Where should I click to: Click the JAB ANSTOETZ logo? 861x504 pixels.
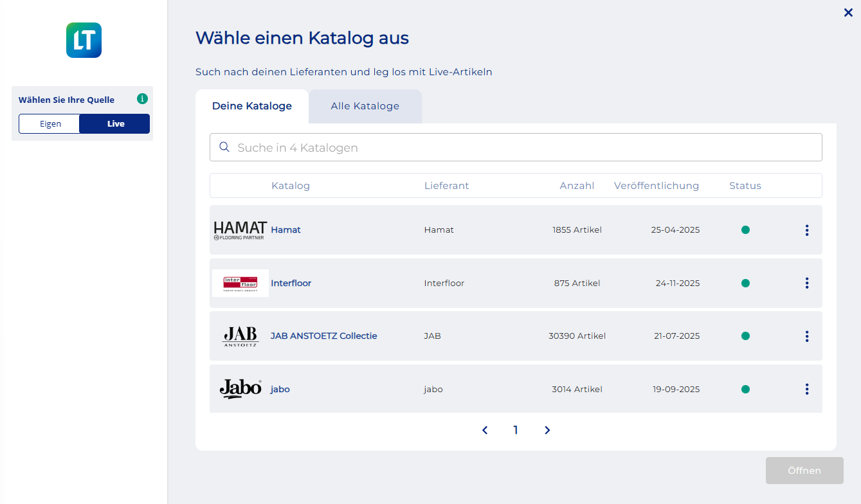click(x=240, y=336)
